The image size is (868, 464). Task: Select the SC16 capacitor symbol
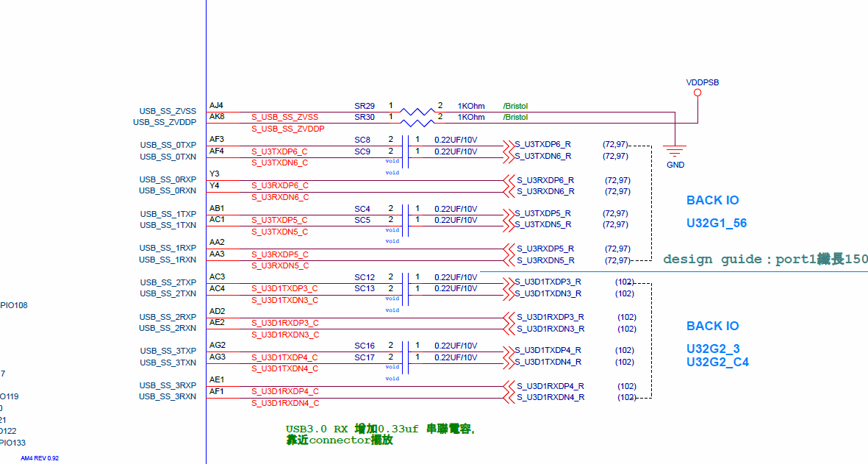(x=406, y=352)
